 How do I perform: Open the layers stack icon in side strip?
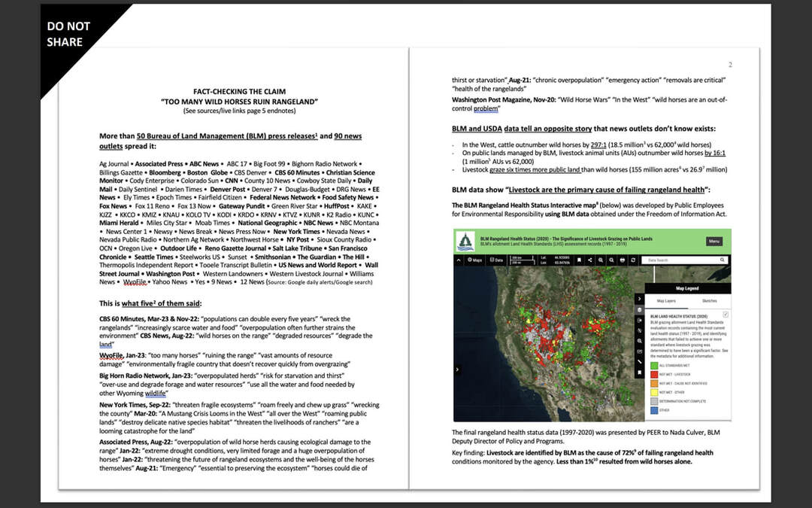click(x=639, y=309)
